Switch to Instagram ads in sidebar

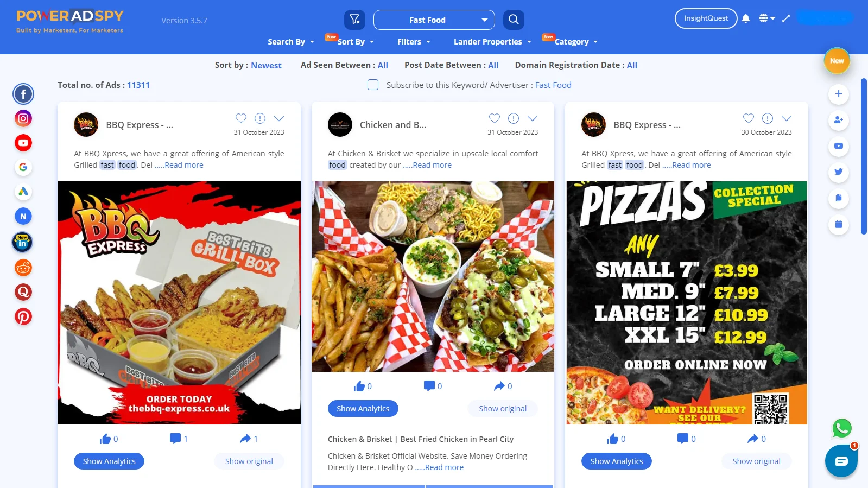23,118
